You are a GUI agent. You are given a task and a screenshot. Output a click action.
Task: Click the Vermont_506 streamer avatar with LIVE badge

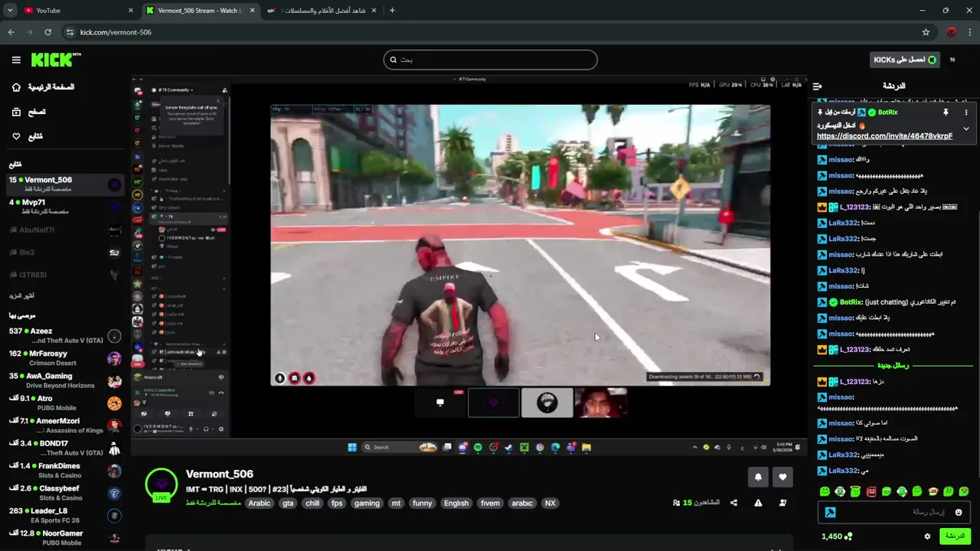(162, 485)
